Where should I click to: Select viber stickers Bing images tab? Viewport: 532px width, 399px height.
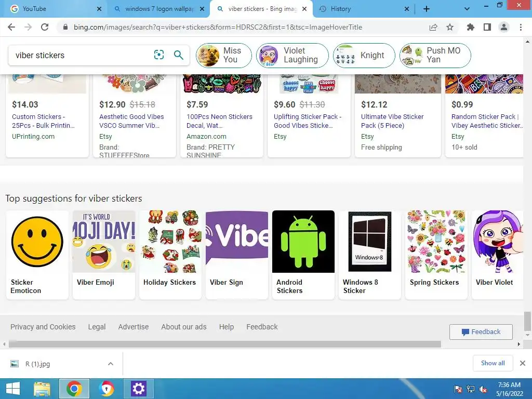click(x=262, y=9)
